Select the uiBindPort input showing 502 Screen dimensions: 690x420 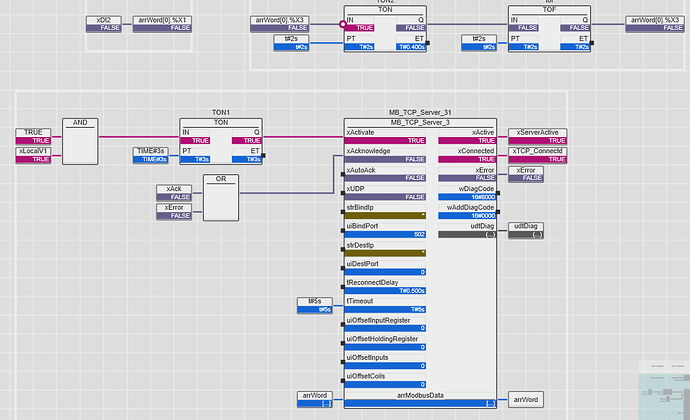[x=385, y=230]
